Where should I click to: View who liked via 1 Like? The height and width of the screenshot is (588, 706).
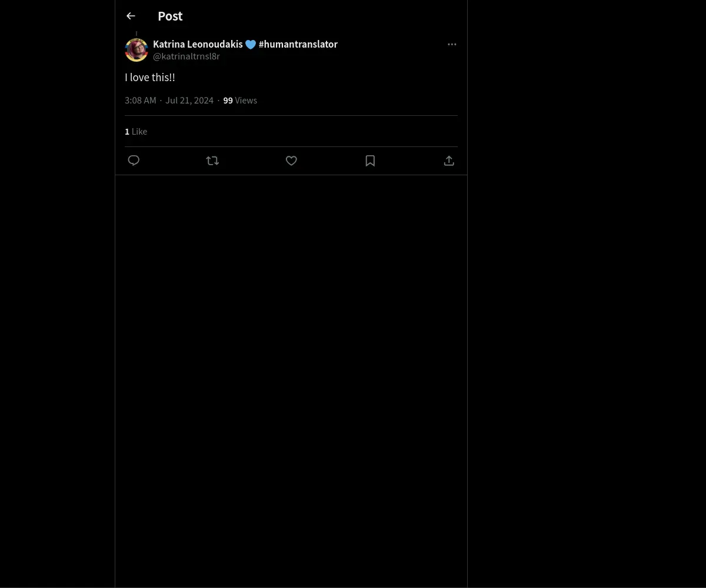[136, 132]
